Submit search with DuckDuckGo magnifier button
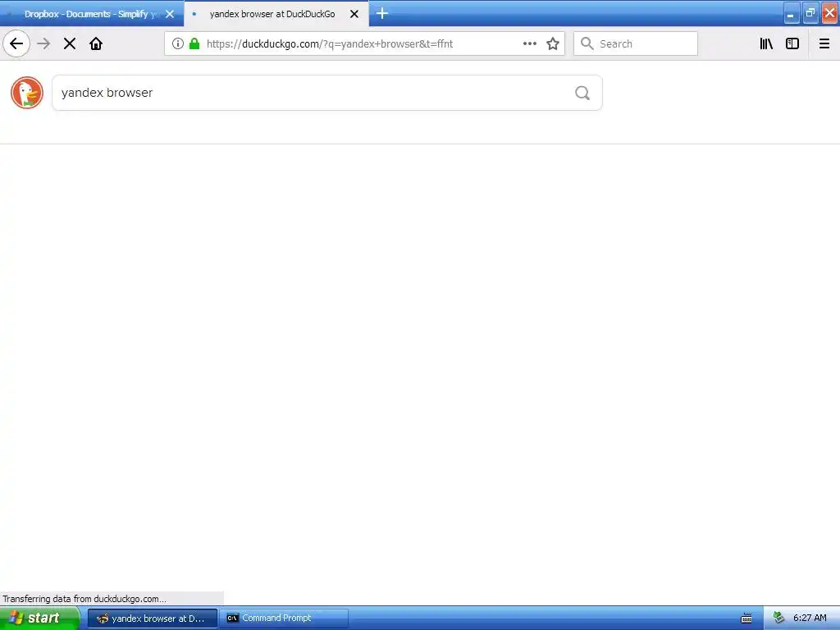This screenshot has width=840, height=630. coord(582,94)
